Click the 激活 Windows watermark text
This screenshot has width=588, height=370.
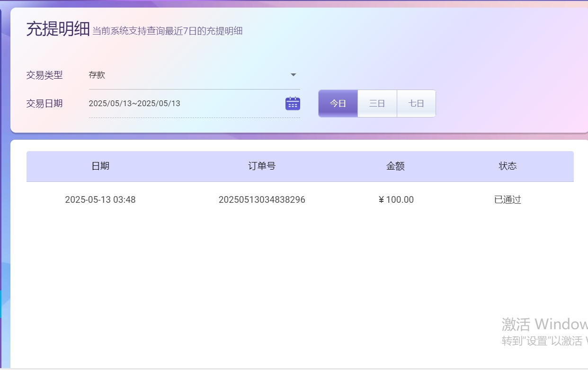(x=544, y=325)
